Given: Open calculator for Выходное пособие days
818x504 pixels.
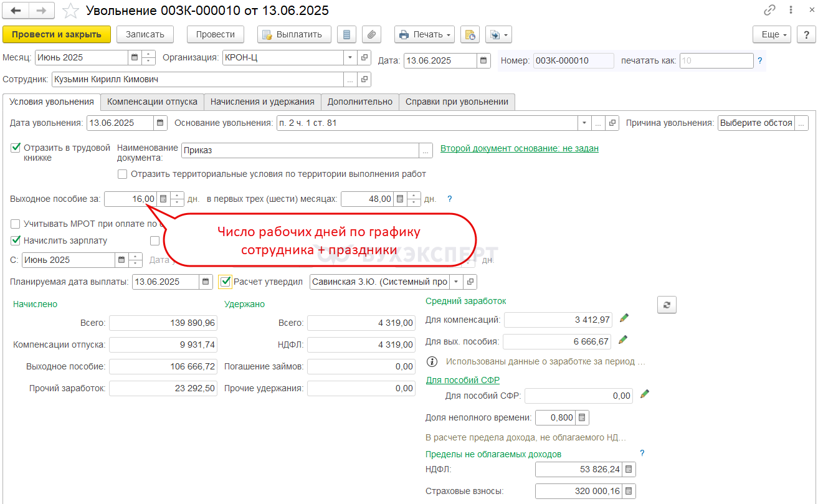Looking at the screenshot, I should (x=163, y=199).
